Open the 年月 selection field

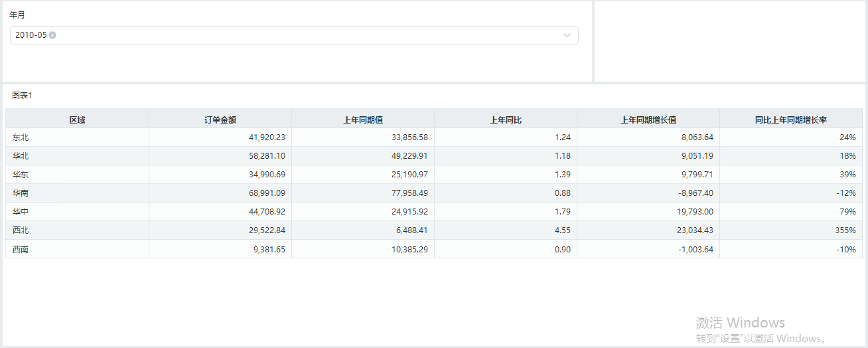[294, 35]
